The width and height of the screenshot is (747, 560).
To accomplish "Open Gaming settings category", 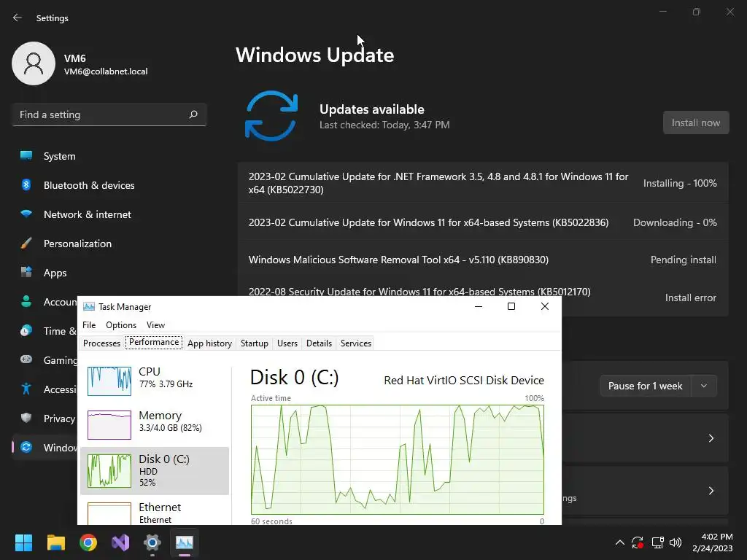I will click(x=44, y=360).
